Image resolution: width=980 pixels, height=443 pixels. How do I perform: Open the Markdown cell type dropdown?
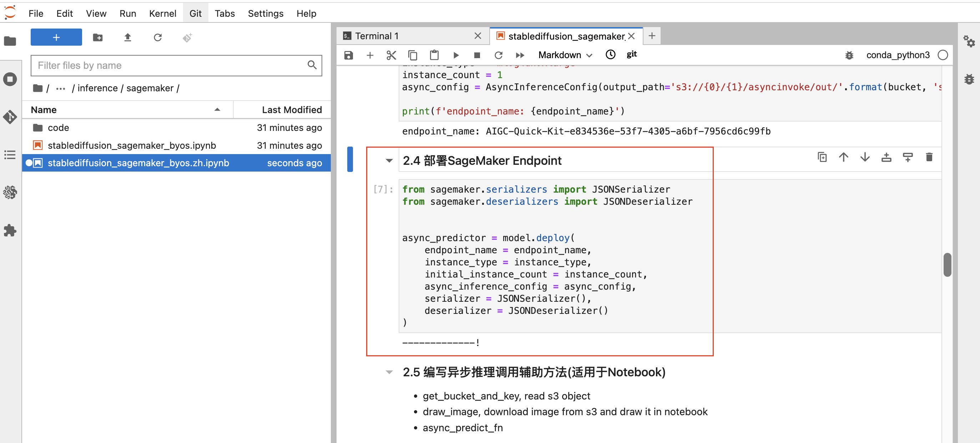[565, 55]
